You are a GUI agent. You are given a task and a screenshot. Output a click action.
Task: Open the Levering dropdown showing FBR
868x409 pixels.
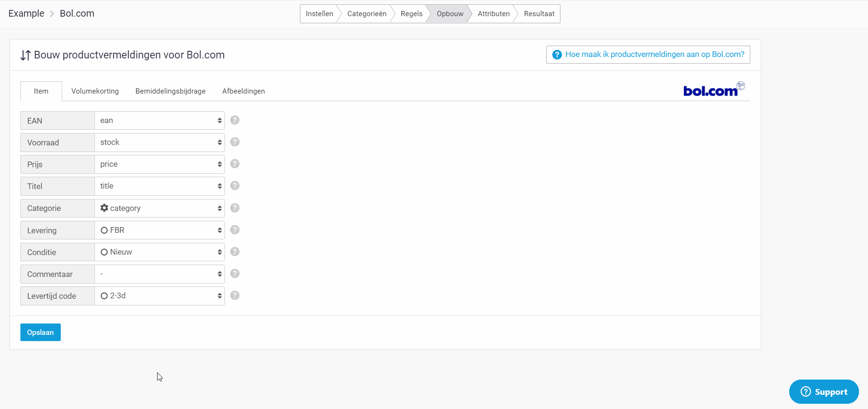click(159, 230)
